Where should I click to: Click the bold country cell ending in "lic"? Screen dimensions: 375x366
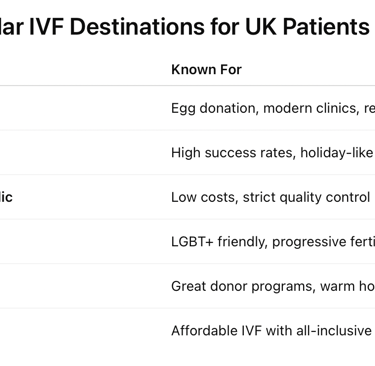point(6,197)
